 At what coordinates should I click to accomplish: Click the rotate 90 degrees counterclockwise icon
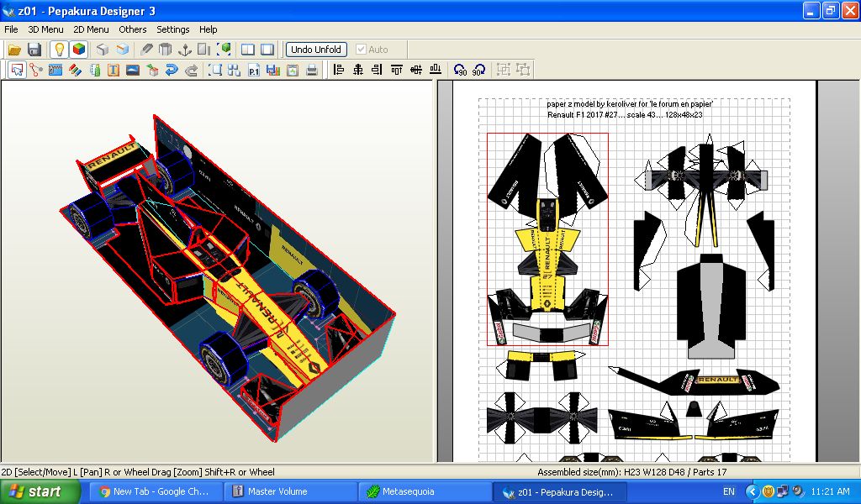click(x=460, y=70)
